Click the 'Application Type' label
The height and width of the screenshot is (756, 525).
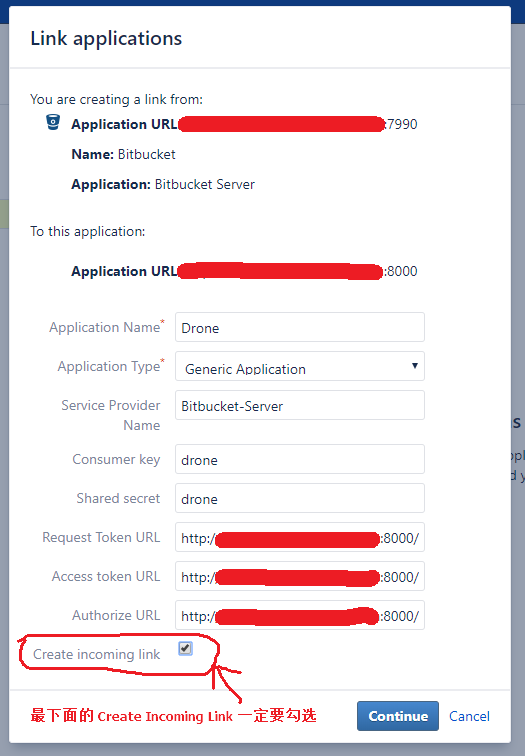[x=111, y=366]
